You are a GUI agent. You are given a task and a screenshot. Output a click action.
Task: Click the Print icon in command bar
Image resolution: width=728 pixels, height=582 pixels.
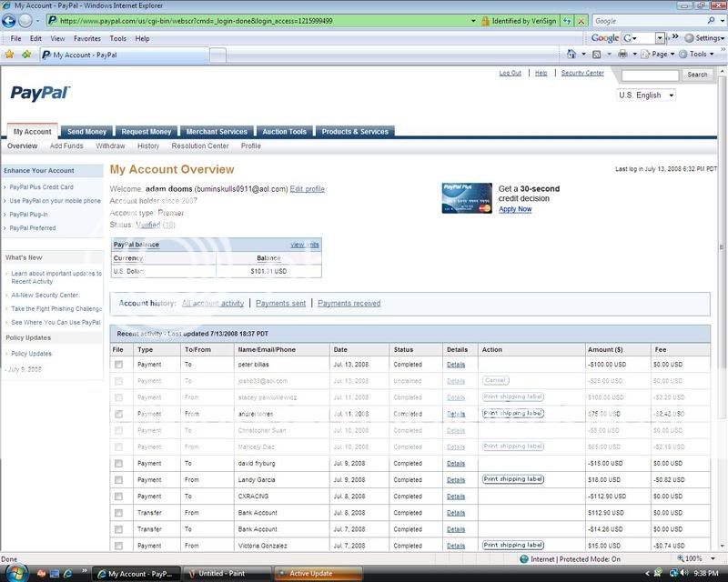[x=622, y=55]
